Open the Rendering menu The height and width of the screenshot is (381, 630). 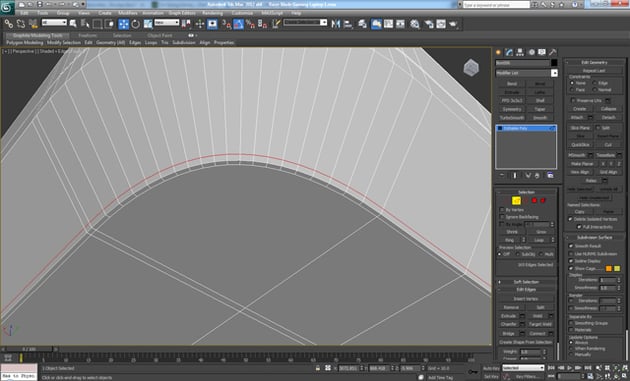213,13
